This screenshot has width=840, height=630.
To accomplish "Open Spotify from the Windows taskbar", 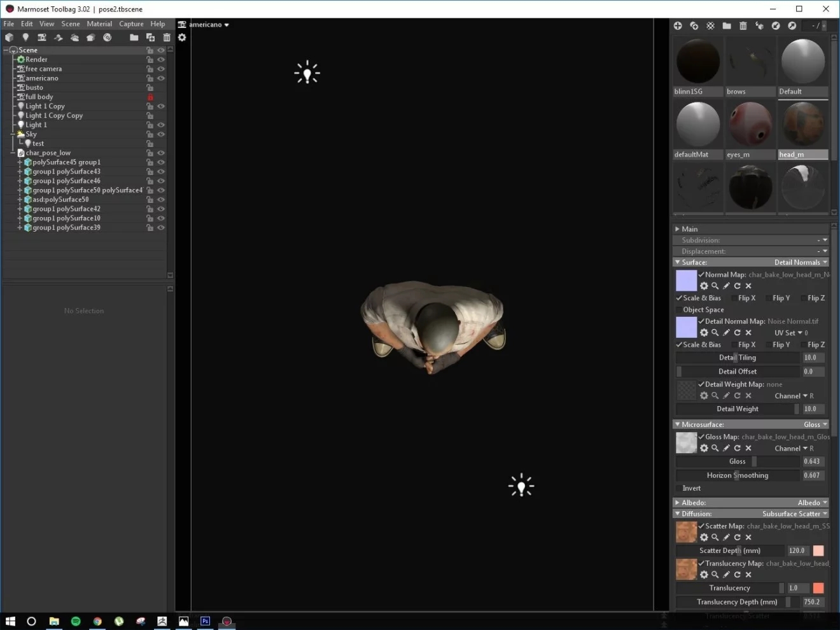I will click(76, 621).
